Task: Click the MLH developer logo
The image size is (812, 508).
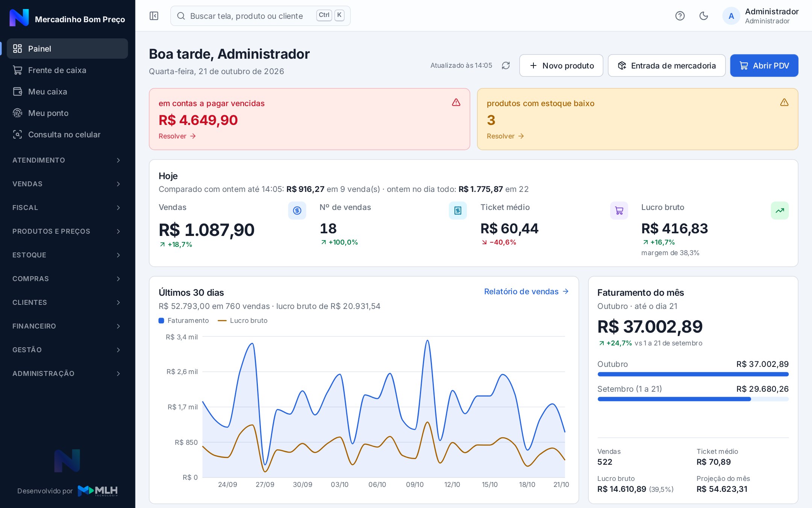Action: pyautogui.click(x=98, y=491)
